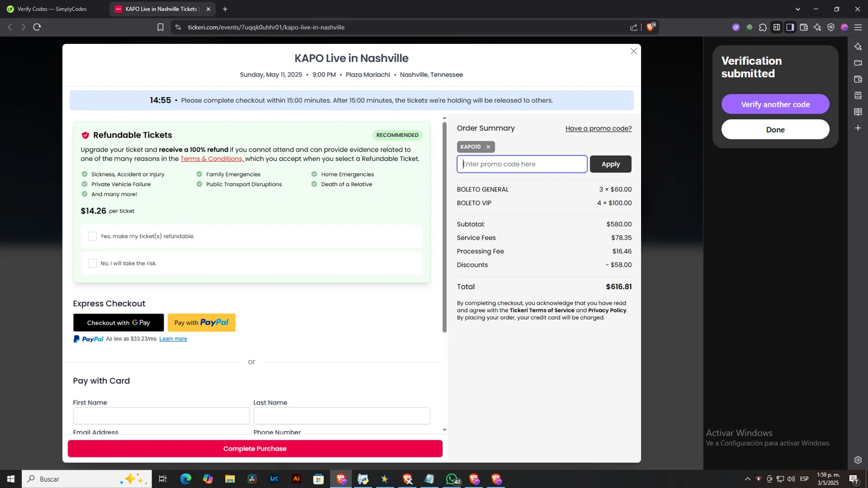Bookmark this page with the bookmark icon

point(160,27)
